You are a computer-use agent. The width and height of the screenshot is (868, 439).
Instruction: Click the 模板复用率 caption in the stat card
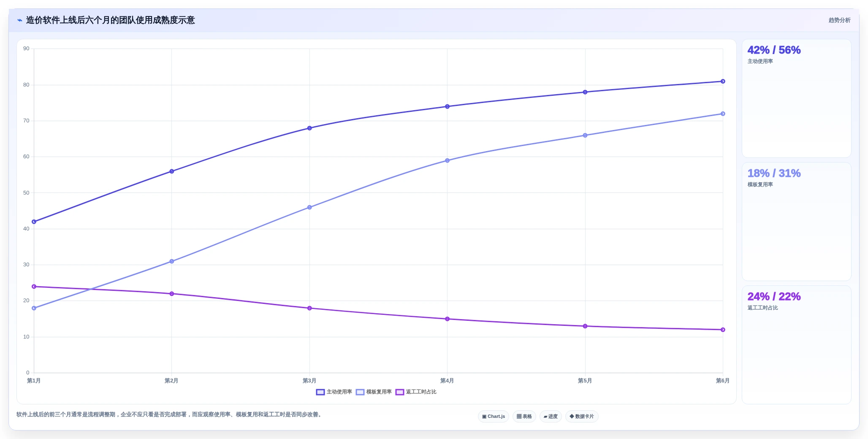[x=760, y=185]
